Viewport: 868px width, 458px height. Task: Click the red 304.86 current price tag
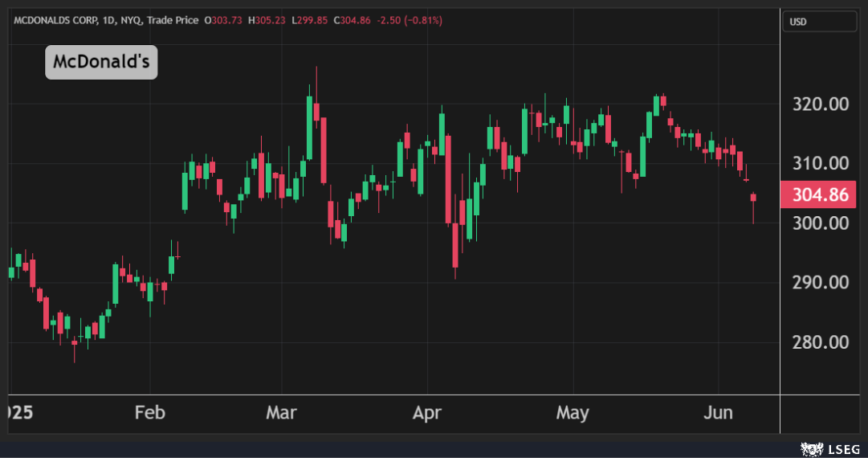pos(819,194)
